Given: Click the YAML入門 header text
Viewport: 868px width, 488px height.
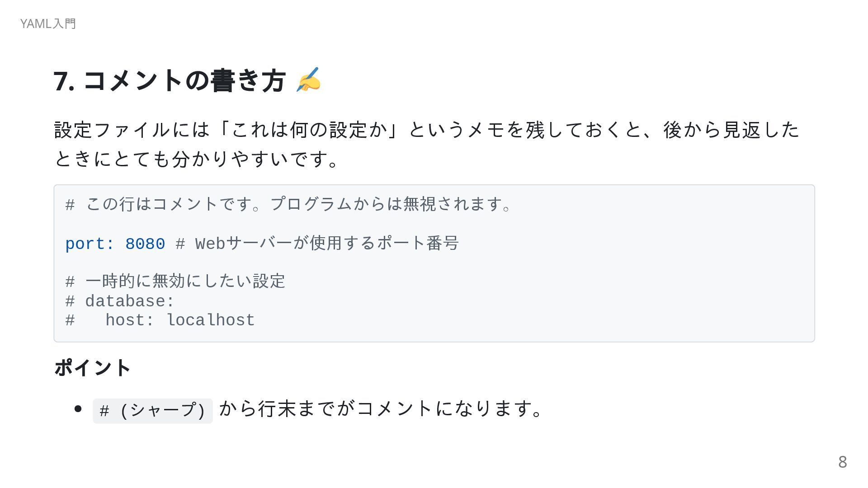Looking at the screenshot, I should point(48,23).
